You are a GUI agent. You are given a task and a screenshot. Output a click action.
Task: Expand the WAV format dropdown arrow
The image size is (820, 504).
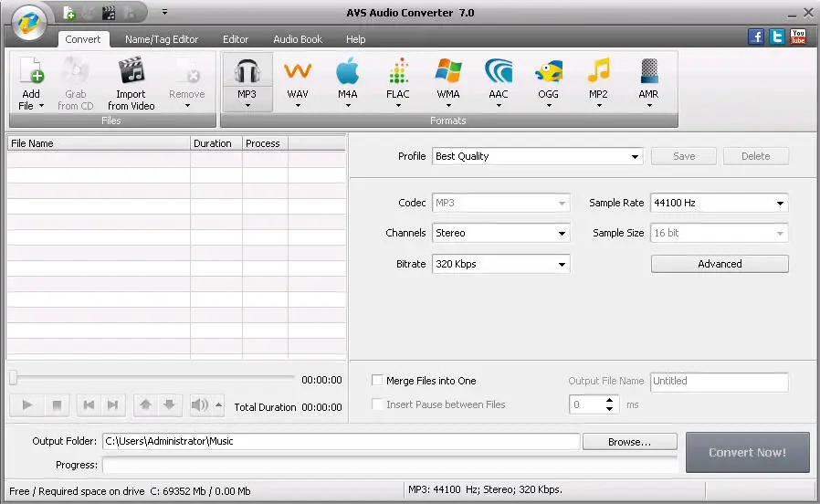[298, 105]
